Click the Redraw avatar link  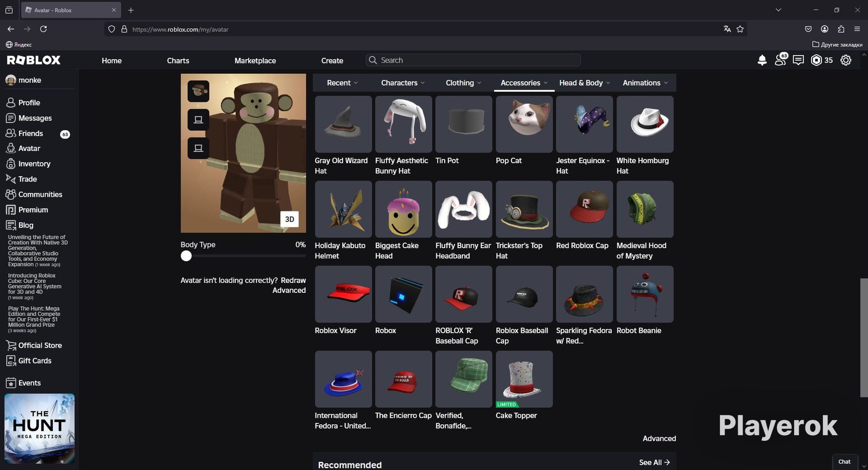pyautogui.click(x=293, y=280)
